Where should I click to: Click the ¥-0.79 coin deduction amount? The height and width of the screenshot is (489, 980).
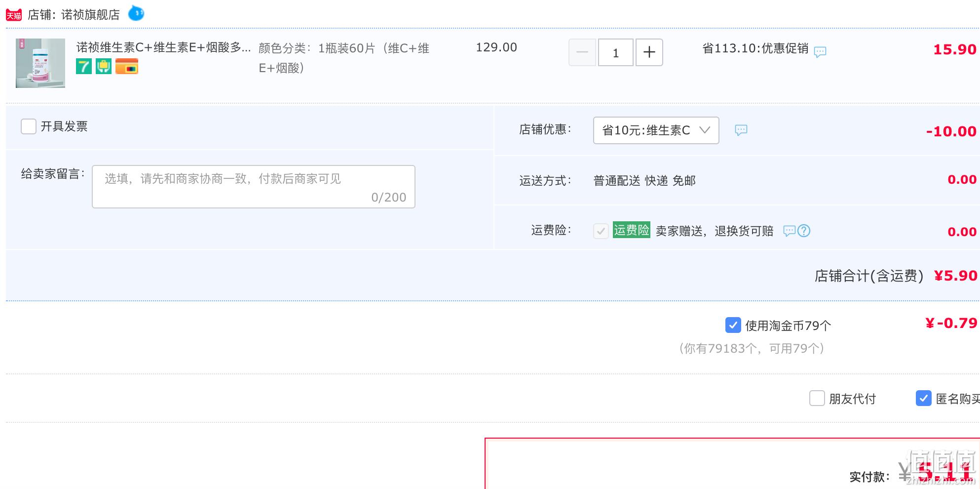(951, 323)
